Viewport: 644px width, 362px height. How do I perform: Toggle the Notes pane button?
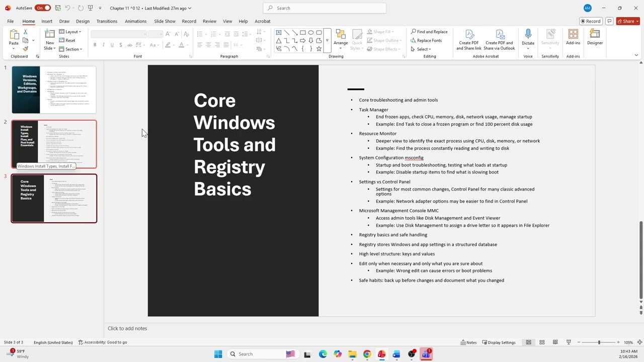(468, 342)
